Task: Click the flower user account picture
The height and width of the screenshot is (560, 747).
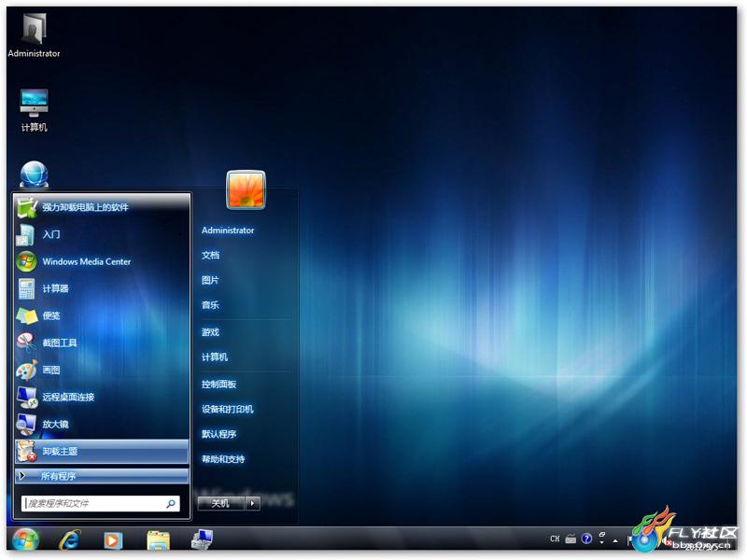Action: (246, 190)
